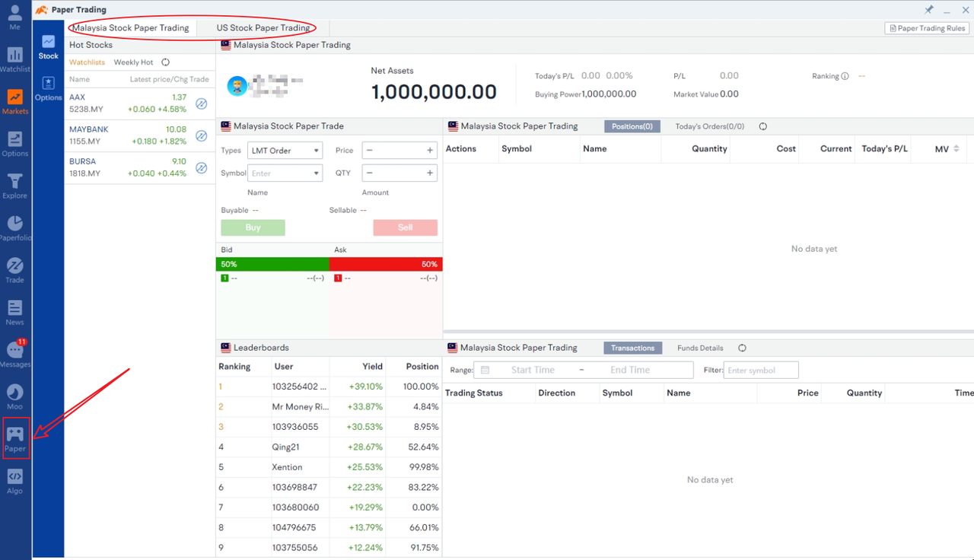Open Paper Trading Rules button
Viewport: 974px width, 560px height.
(x=926, y=28)
